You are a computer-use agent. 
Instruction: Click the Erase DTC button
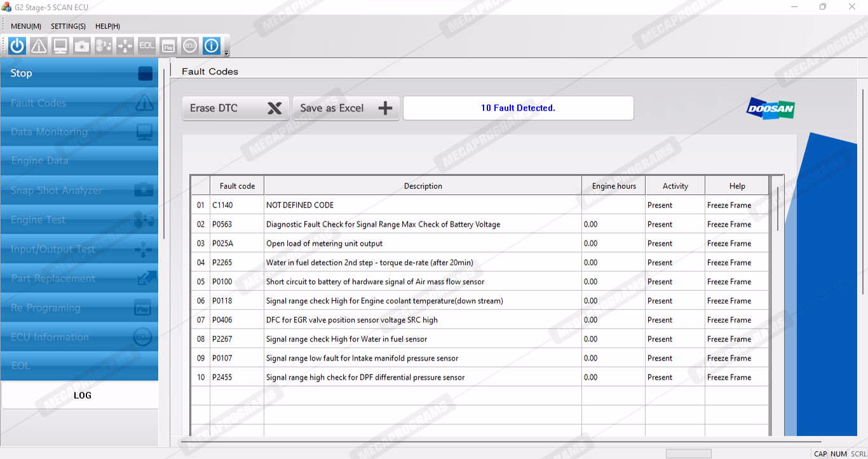coord(236,108)
